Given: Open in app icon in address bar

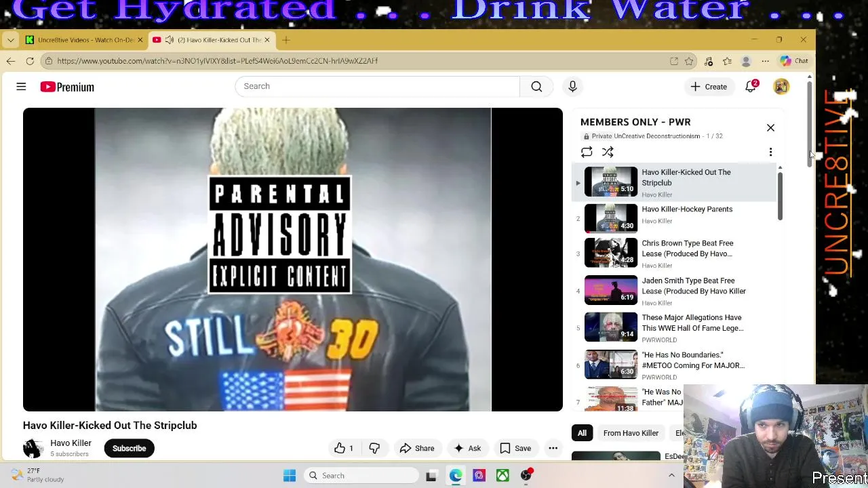Looking at the screenshot, I should pos(674,61).
